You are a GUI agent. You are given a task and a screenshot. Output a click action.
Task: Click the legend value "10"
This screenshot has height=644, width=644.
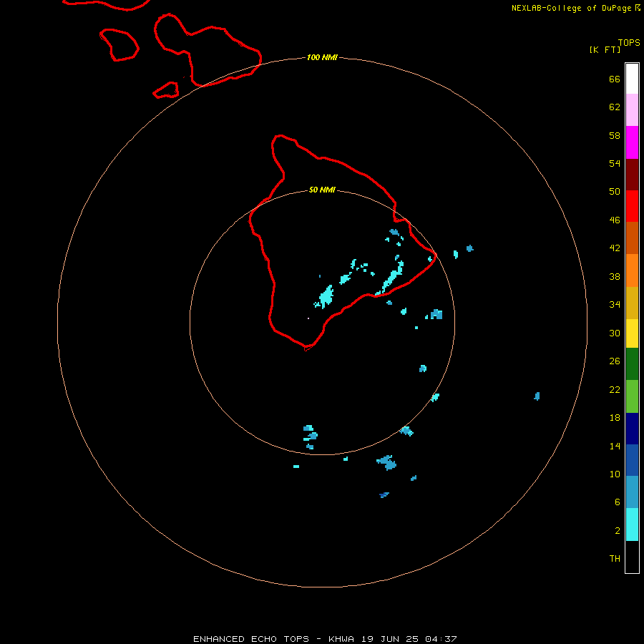(615, 474)
